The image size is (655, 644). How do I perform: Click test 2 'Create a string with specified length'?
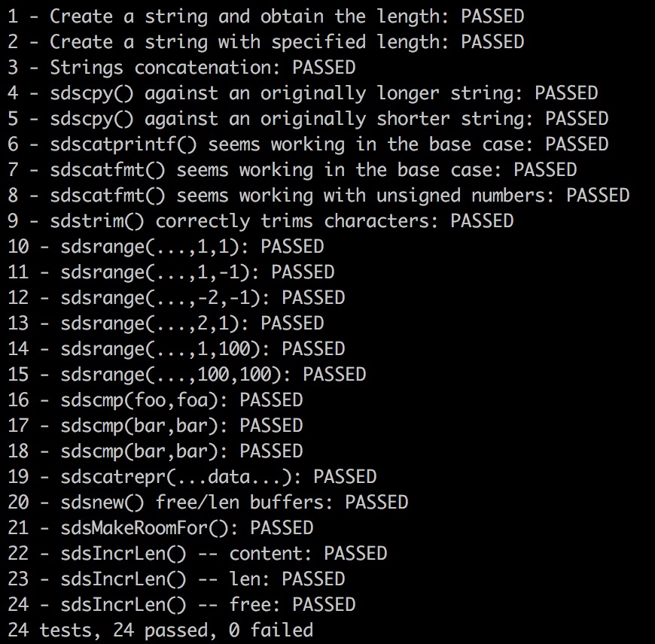266,42
